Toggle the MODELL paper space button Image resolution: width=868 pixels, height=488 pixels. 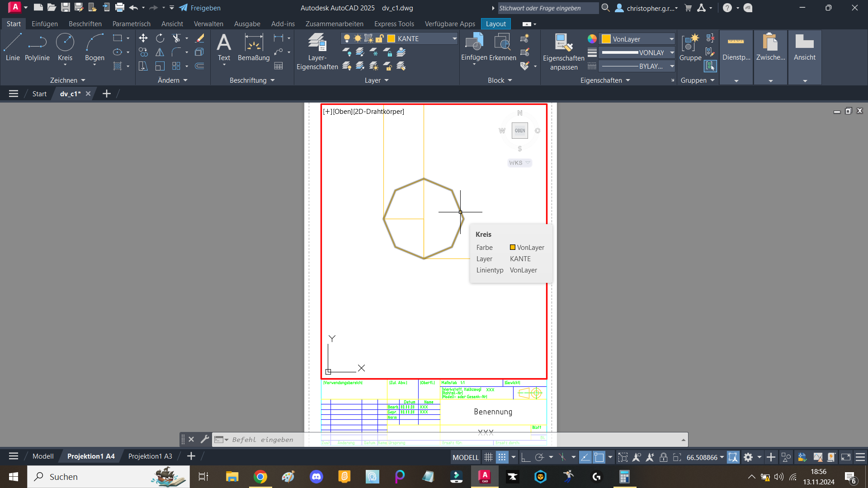[x=466, y=457]
